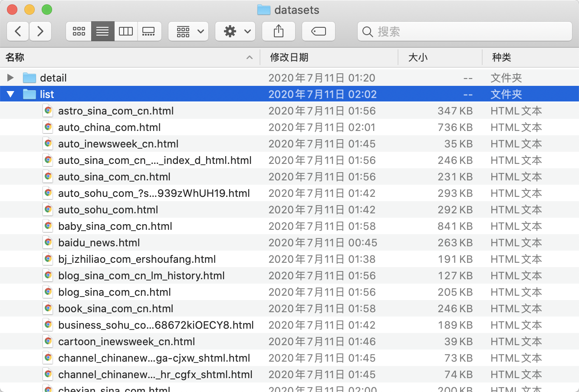Click the 搜索 search field
This screenshot has width=579, height=392.
pyautogui.click(x=464, y=31)
